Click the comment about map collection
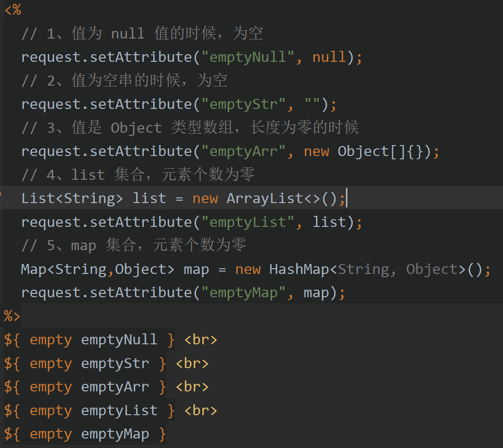Screen dimensions: 503x448 click(133, 245)
